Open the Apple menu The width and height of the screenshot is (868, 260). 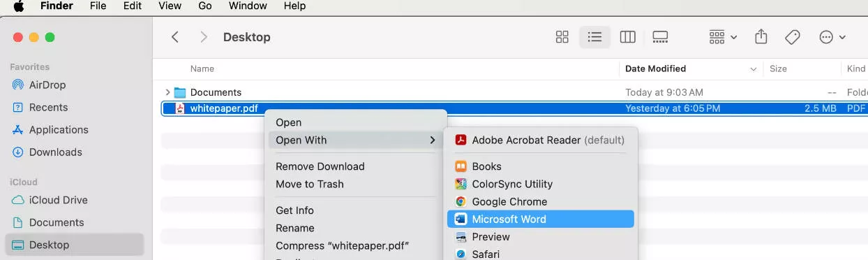click(19, 6)
